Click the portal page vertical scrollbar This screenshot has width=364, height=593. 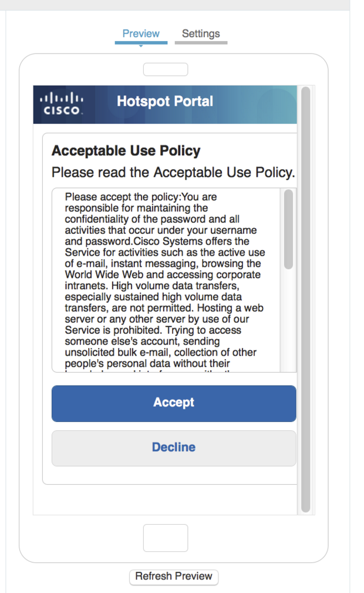pos(306,300)
